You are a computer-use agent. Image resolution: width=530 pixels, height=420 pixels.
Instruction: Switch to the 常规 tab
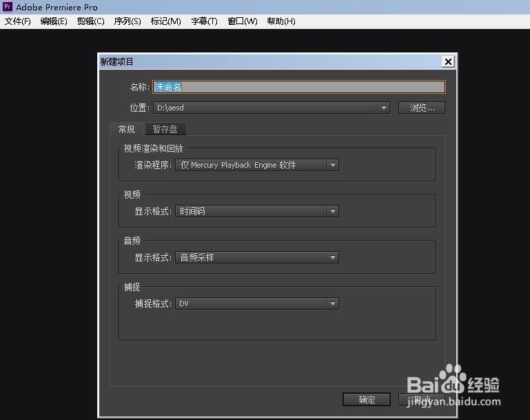[x=127, y=129]
